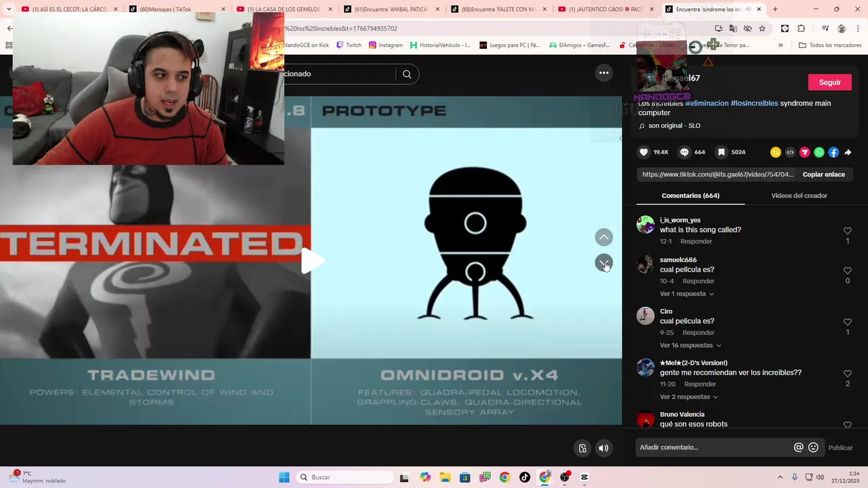Expand 'Ver 1 respuesta' under samuelc686
This screenshot has width=868, height=488.
click(x=687, y=294)
